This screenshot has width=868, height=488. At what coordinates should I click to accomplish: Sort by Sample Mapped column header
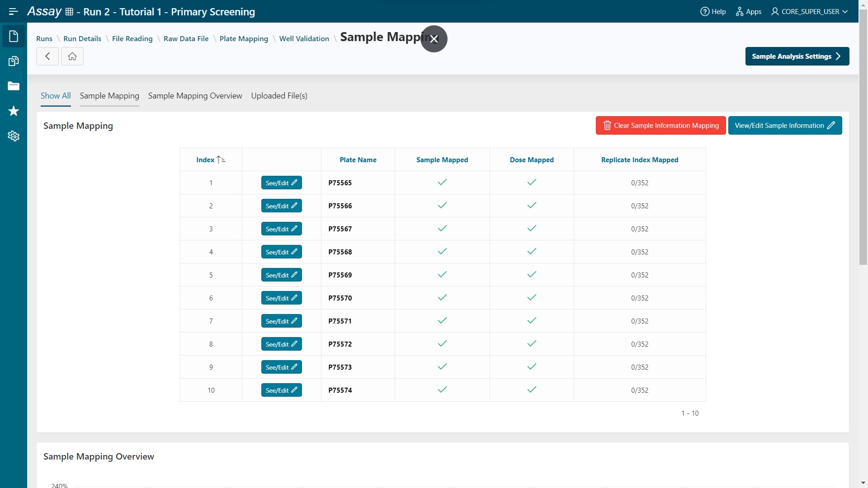[x=442, y=160]
